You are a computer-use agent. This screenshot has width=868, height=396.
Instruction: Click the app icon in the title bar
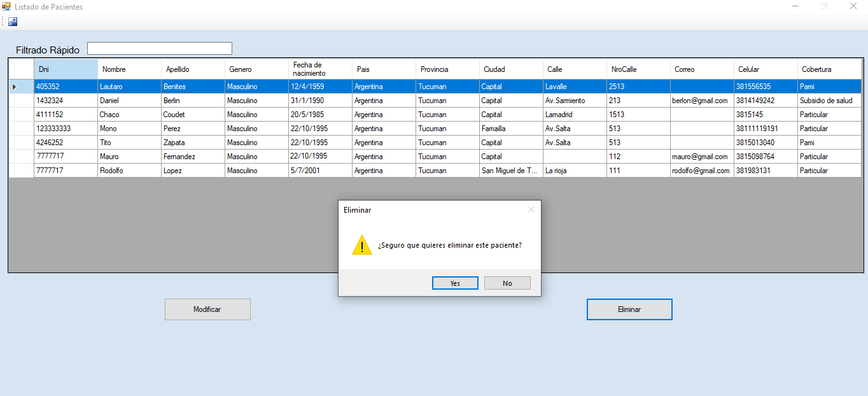[x=6, y=6]
